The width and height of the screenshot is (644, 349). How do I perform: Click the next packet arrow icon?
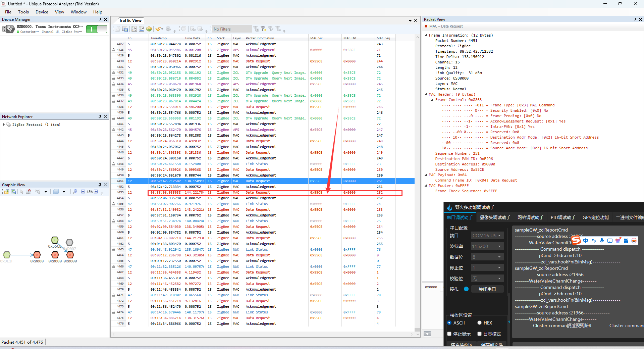tap(200, 29)
